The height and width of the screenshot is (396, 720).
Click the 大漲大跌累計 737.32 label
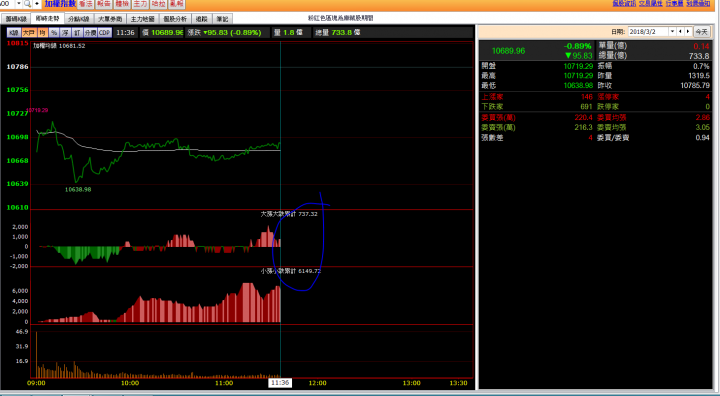tap(289, 214)
